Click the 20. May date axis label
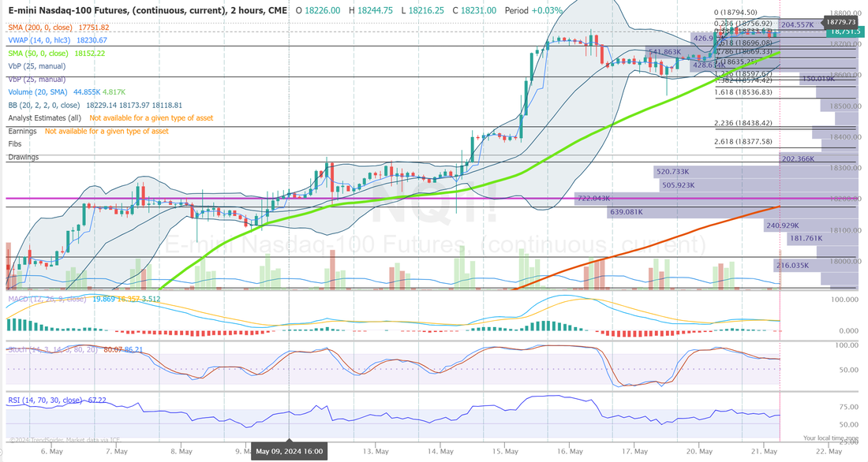This screenshot has width=868, height=462. 699,451
